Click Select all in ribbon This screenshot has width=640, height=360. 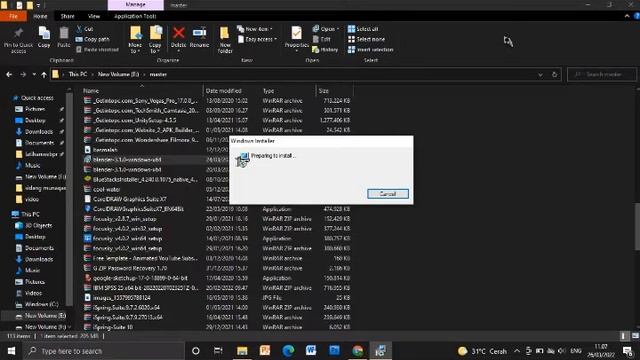tap(363, 29)
